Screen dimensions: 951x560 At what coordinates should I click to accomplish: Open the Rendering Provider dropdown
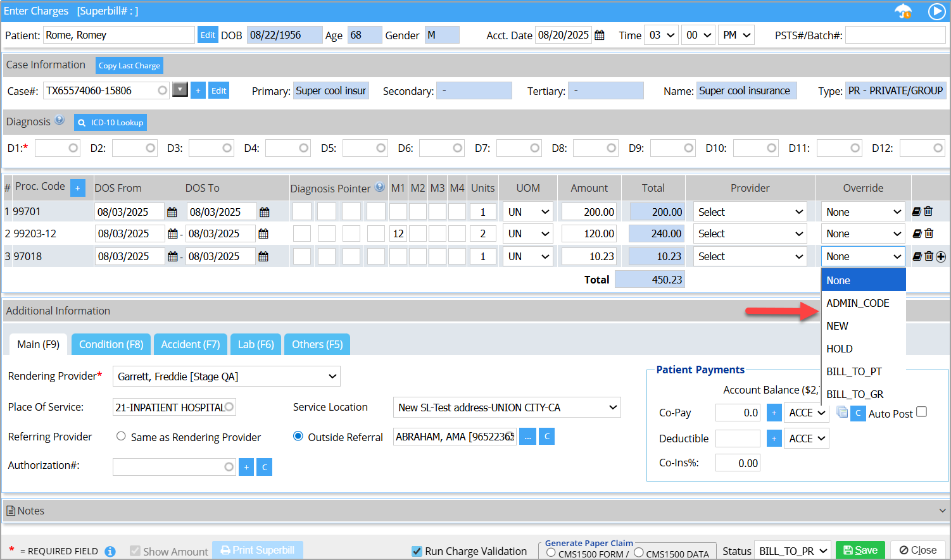[226, 376]
